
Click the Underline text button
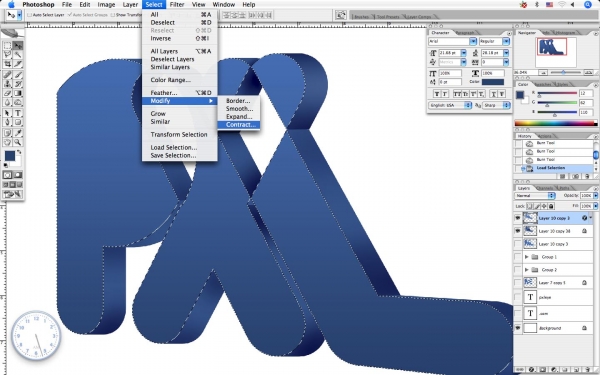(494, 94)
